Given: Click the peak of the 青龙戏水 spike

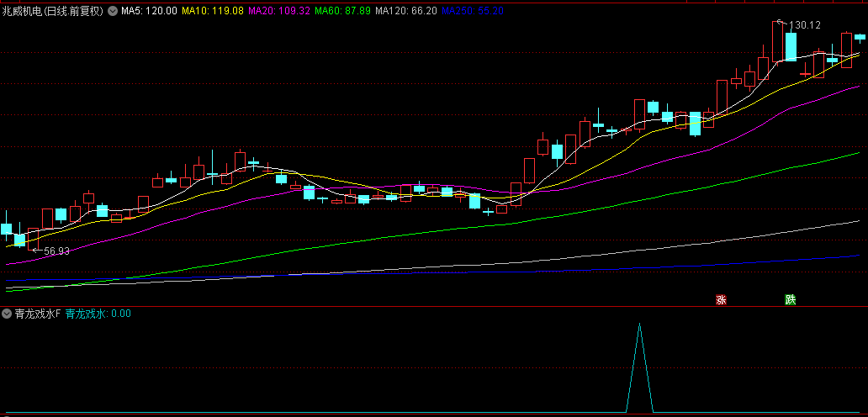Looking at the screenshot, I should [x=639, y=324].
